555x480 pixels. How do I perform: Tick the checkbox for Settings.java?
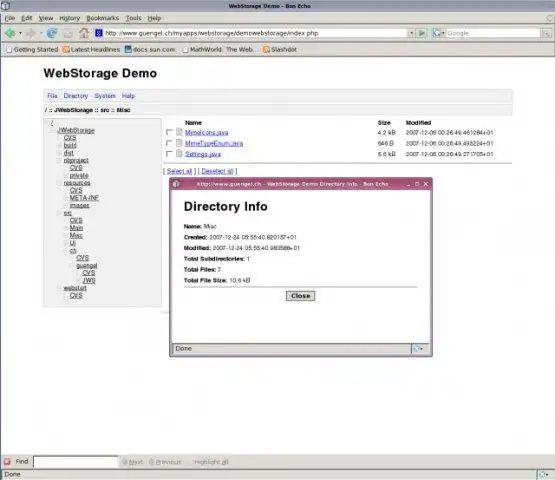click(x=169, y=154)
